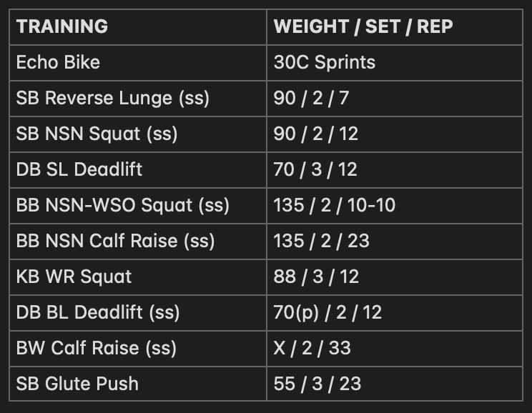This screenshot has height=413, width=532.
Task: Click the 90 / 2 / 7 value
Action: coord(311,99)
